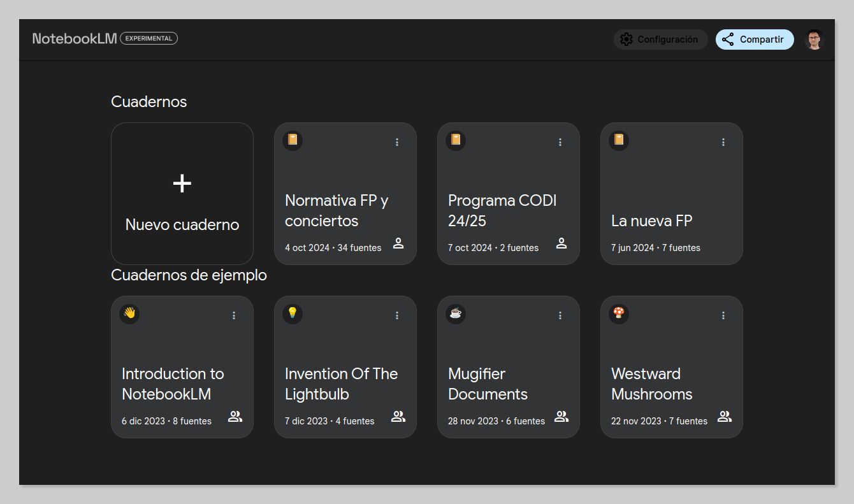The width and height of the screenshot is (854, 504).
Task: Click lightbulb emoji on Invention Of The Lightbulb
Action: [x=293, y=313]
